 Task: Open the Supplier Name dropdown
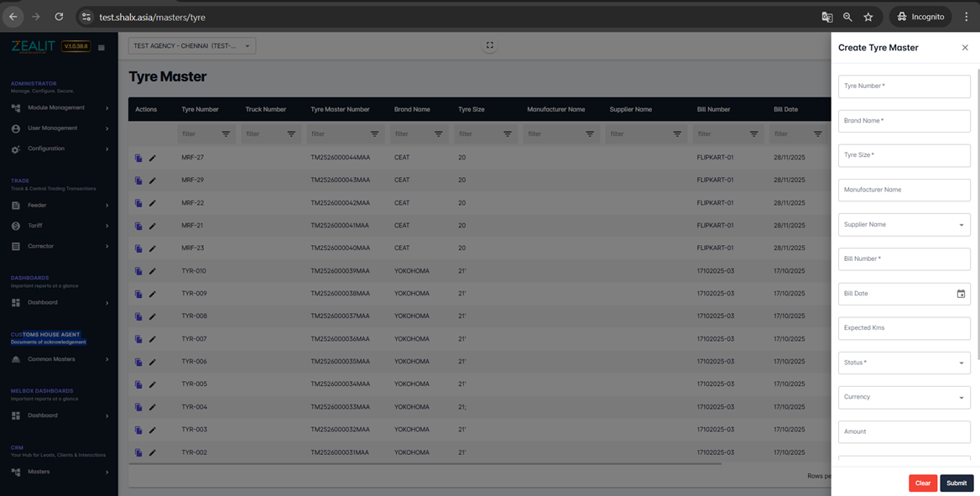pyautogui.click(x=904, y=225)
